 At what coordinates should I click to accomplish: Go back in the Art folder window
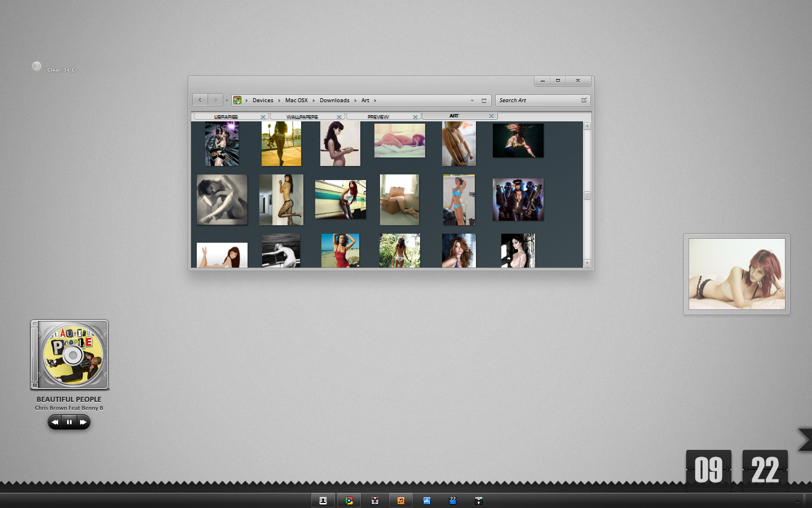point(200,100)
